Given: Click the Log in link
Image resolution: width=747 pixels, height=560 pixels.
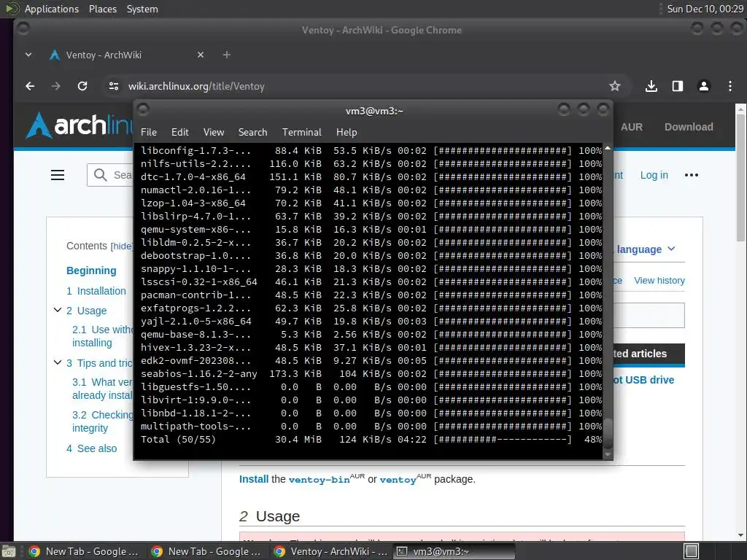Looking at the screenshot, I should [654, 175].
